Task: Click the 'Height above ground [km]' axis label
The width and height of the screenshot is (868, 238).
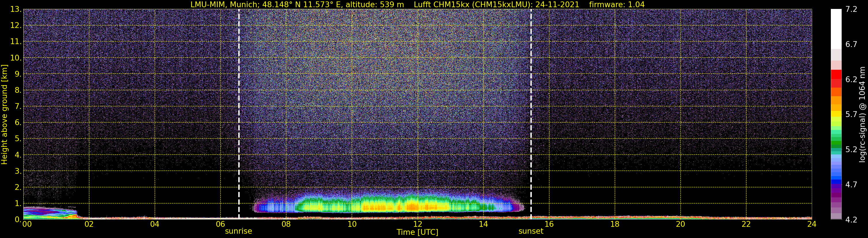Action: point(4,114)
